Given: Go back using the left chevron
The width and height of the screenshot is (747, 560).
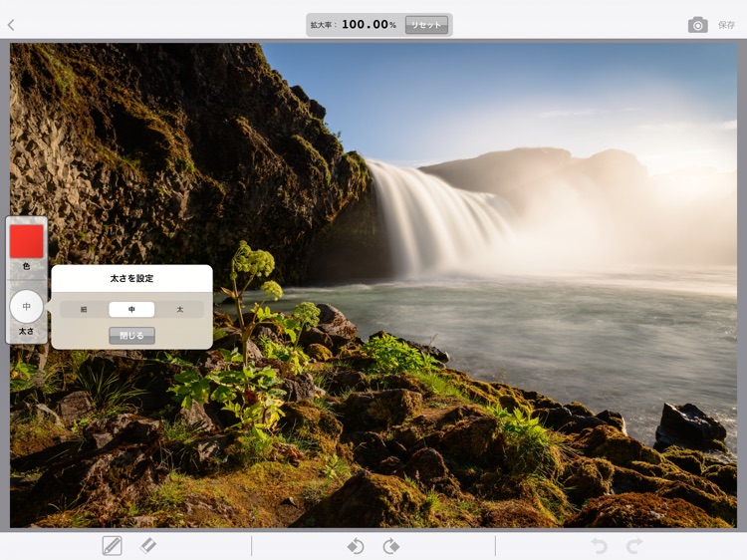Looking at the screenshot, I should [x=11, y=25].
